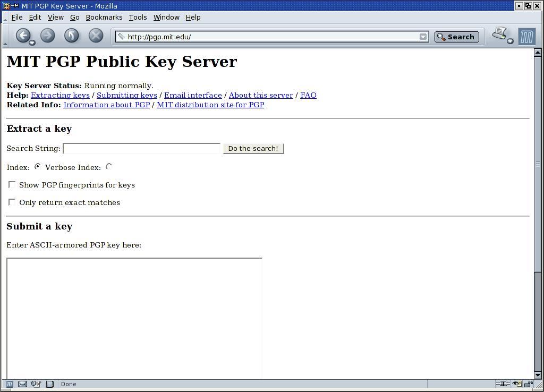Click the vertical scrollbar up arrow

click(x=538, y=53)
